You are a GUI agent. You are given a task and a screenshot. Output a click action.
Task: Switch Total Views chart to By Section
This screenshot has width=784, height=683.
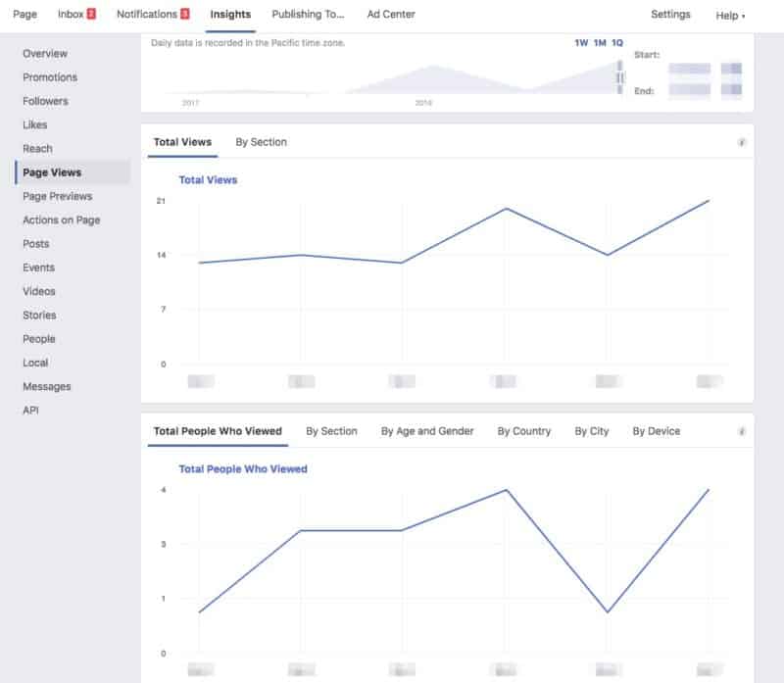pyautogui.click(x=261, y=142)
